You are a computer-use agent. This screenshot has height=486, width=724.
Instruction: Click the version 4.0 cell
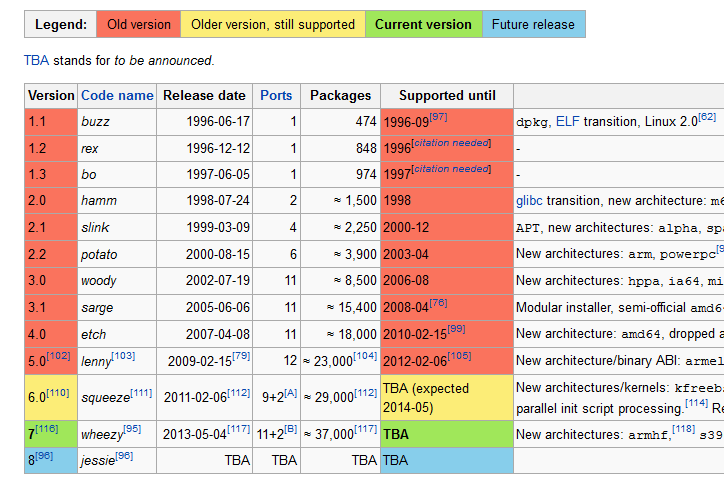(51, 334)
